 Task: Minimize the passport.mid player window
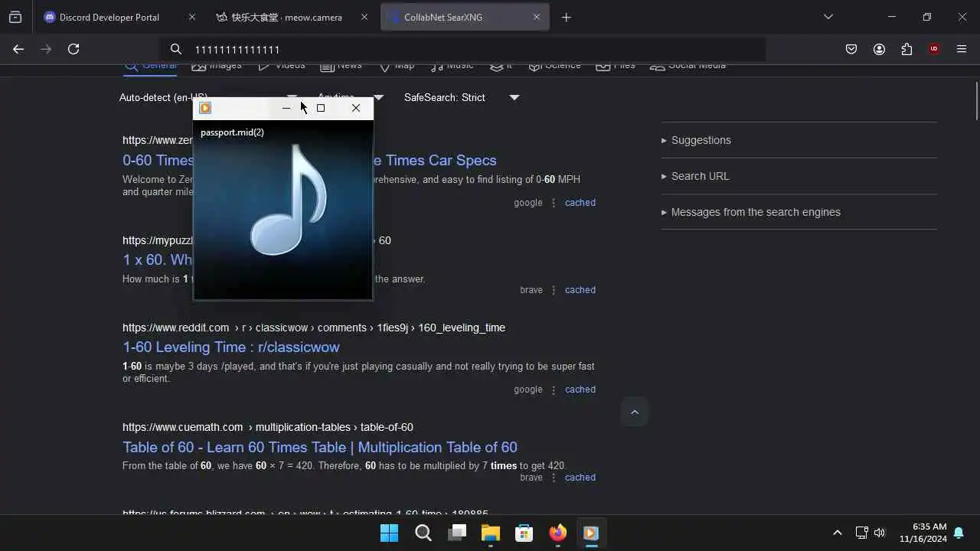(x=286, y=108)
